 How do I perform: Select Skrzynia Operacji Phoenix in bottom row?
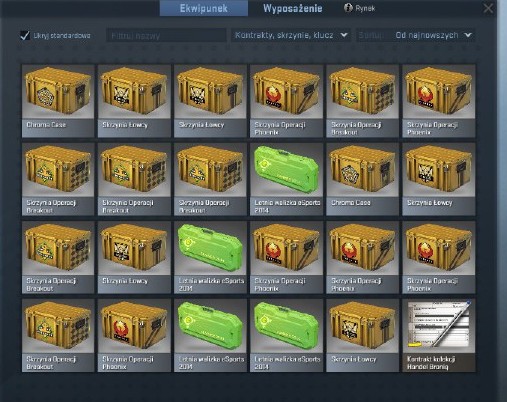coord(134,335)
